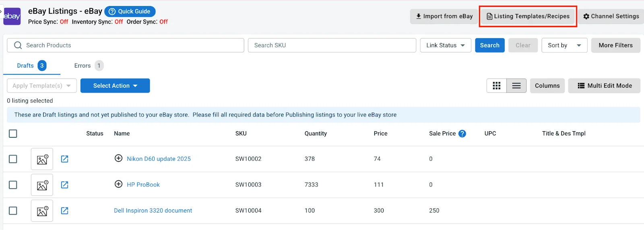Enable Multi Edit Mode
This screenshot has height=230, width=644.
tap(604, 85)
